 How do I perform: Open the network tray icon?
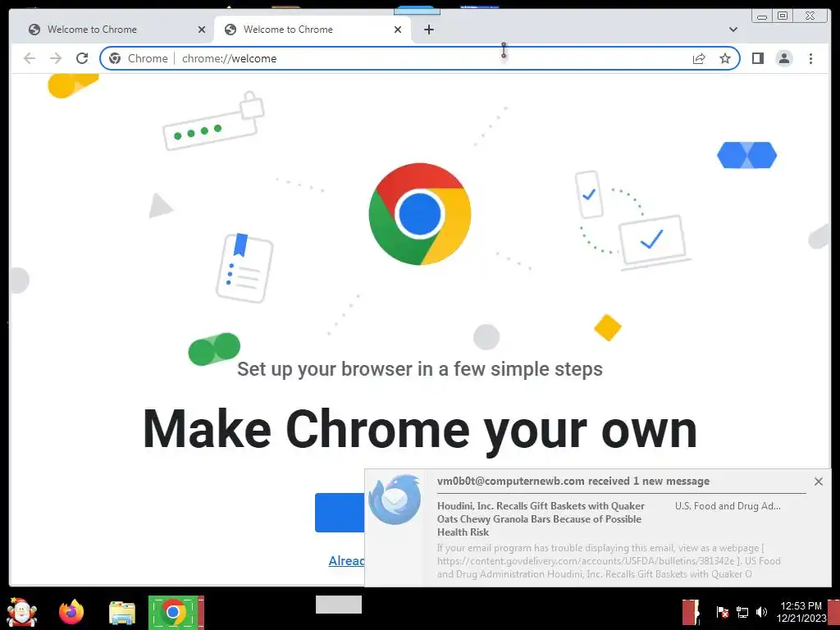pos(742,612)
